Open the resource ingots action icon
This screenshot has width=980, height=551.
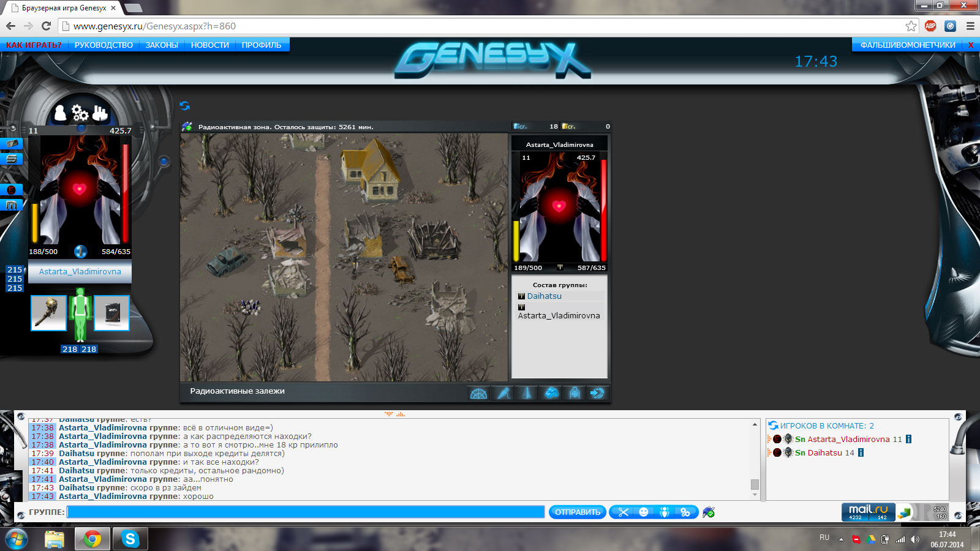point(551,393)
